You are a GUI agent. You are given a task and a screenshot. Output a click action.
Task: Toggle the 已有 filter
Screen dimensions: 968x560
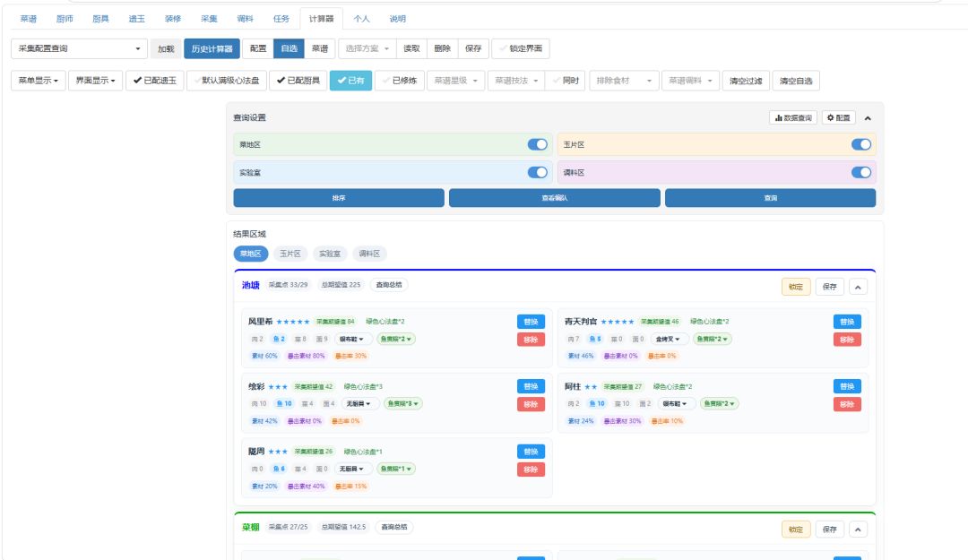350,81
